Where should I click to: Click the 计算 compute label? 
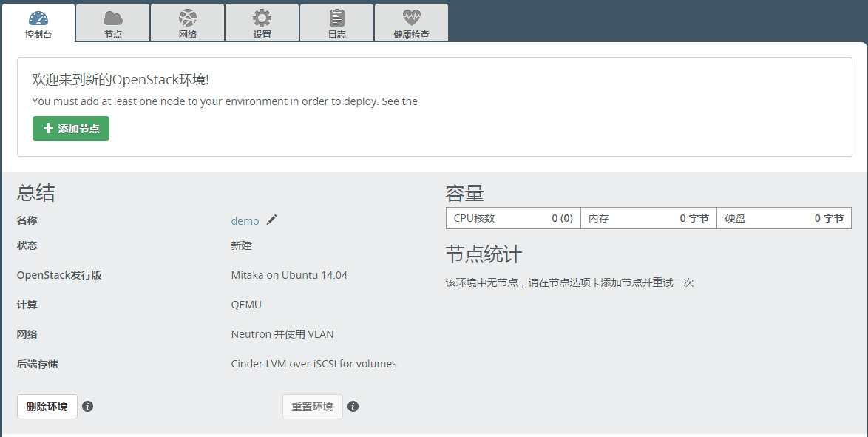point(27,305)
